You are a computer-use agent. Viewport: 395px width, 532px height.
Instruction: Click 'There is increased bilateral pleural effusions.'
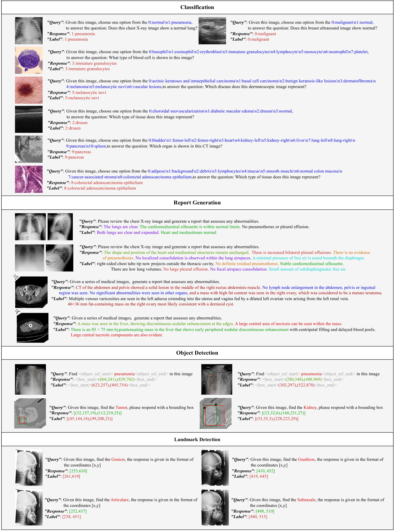pyautogui.click(x=291, y=253)
